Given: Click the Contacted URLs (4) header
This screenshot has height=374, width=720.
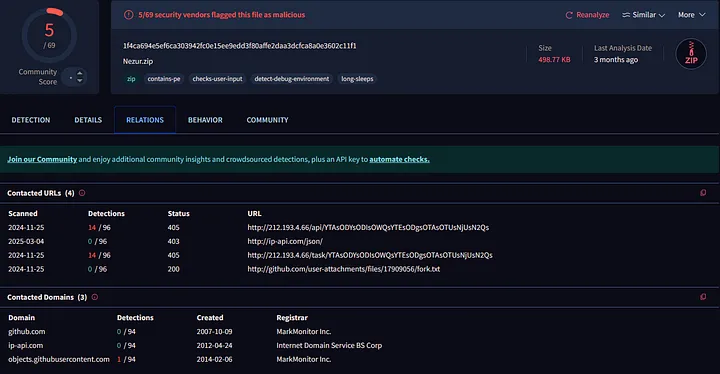Looking at the screenshot, I should pos(41,193).
